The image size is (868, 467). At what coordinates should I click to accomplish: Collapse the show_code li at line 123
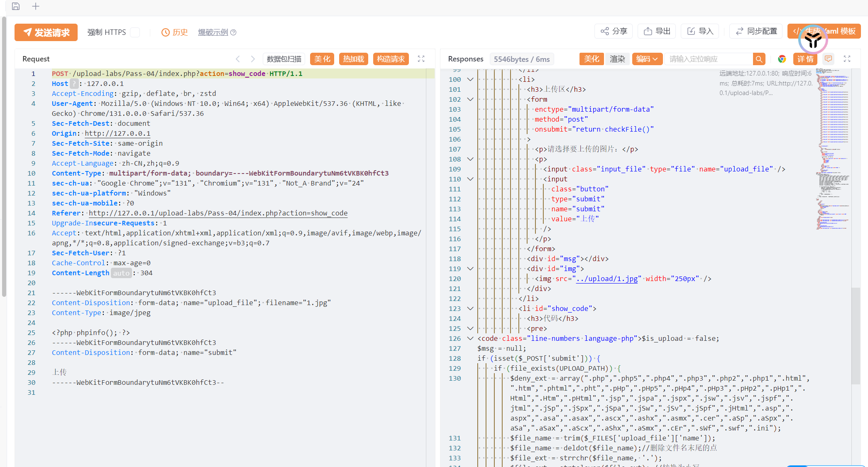pyautogui.click(x=470, y=308)
